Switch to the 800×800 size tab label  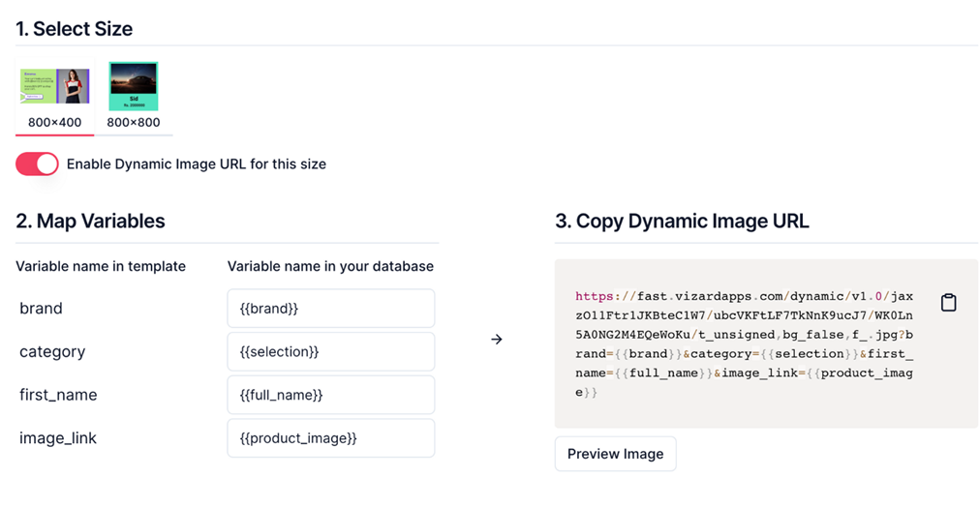coord(134,123)
